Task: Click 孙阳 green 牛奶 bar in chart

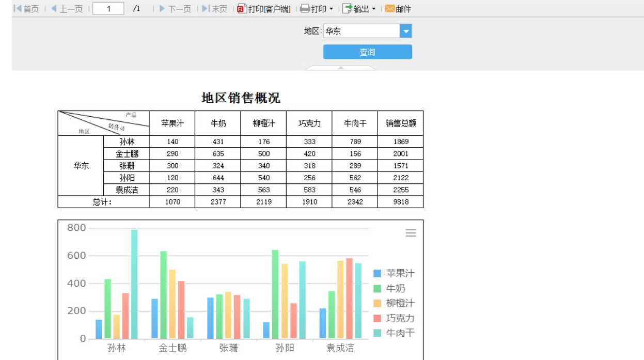Action: [x=275, y=294]
